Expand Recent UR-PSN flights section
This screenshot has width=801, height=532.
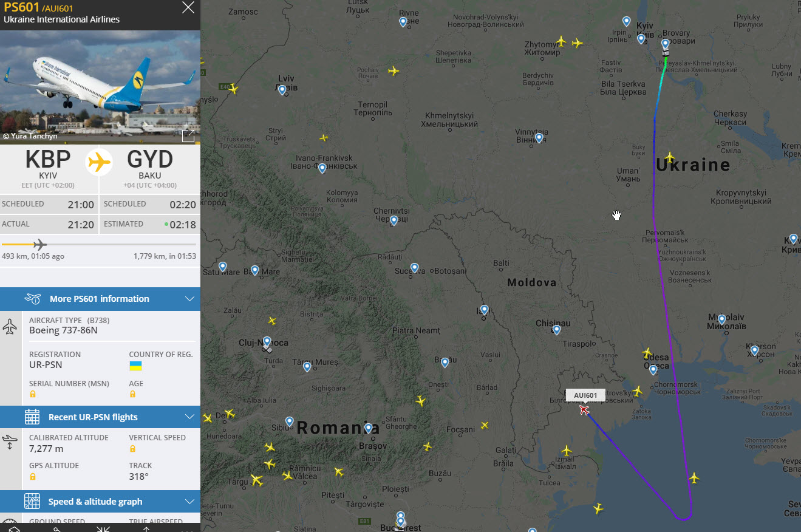(x=189, y=417)
